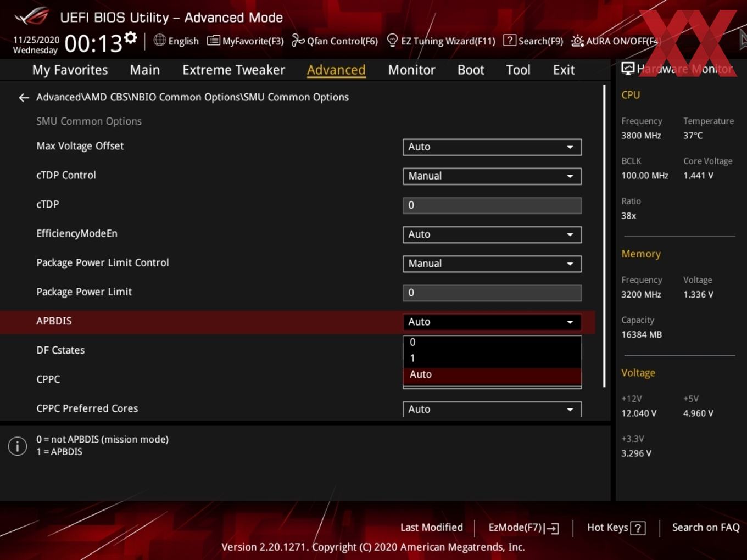Choose option 1 in APBDIS list
Viewport: 747px width, 560px height.
pyautogui.click(x=492, y=358)
